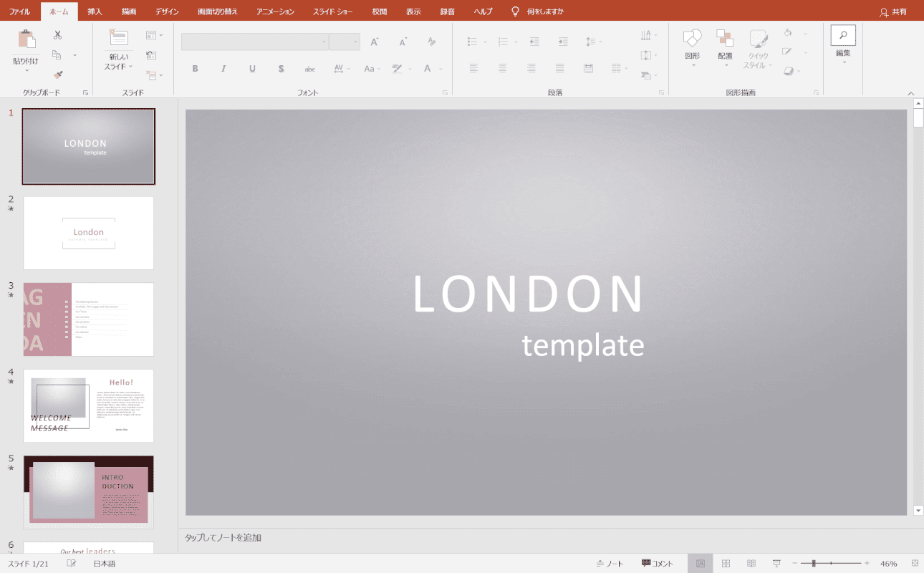
Task: Switch to the アニメーション tab
Action: point(275,11)
